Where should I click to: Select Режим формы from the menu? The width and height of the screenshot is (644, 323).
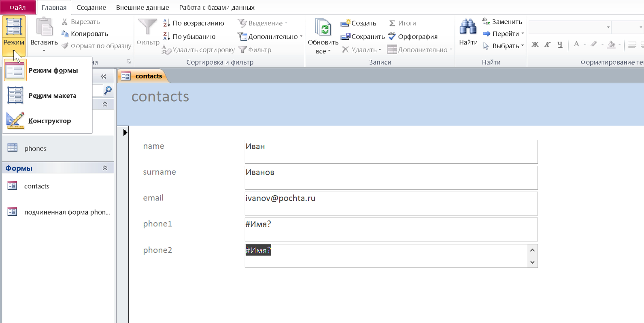[x=47, y=70]
